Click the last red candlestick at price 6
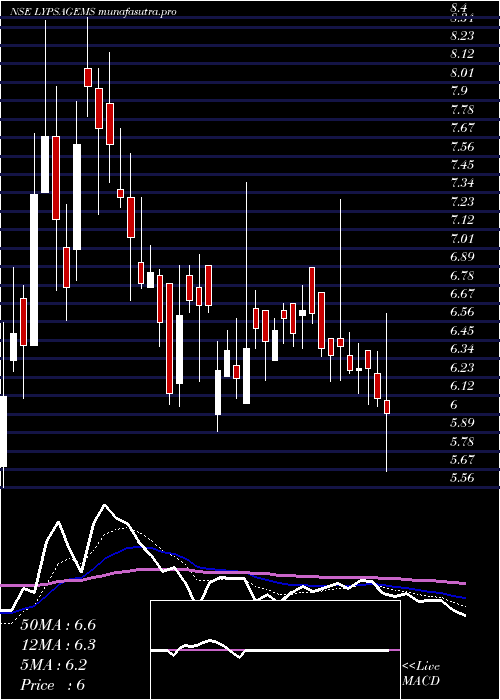Viewport: 500px width, 700px height. 387,407
